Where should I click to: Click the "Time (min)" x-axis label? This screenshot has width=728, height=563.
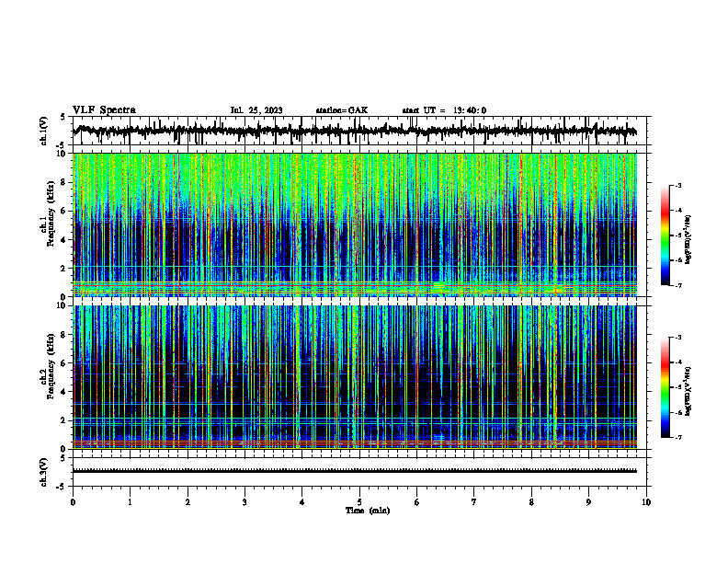pyautogui.click(x=368, y=511)
